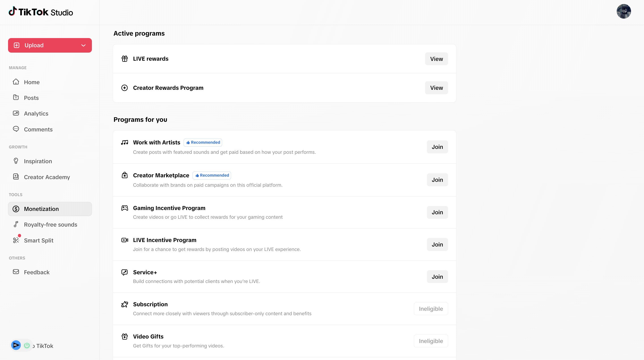The image size is (644, 360).
Task: Toggle the green power button at bottom left
Action: click(27, 345)
